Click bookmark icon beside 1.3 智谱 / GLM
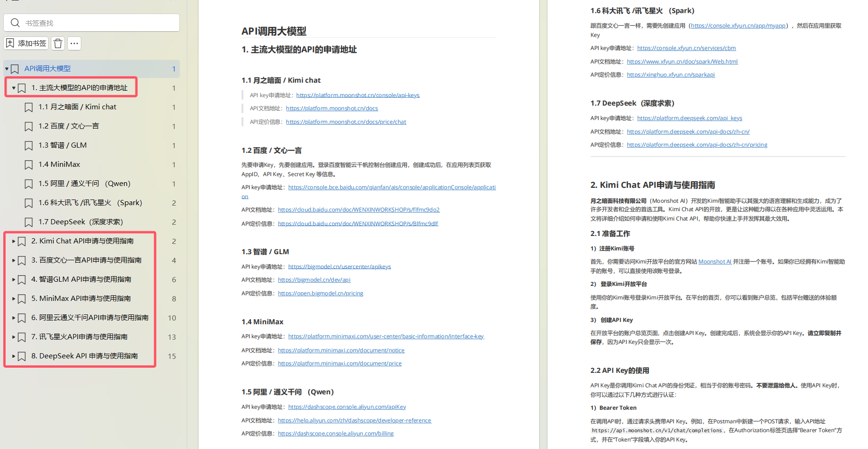The width and height of the screenshot is (868, 449). click(28, 146)
